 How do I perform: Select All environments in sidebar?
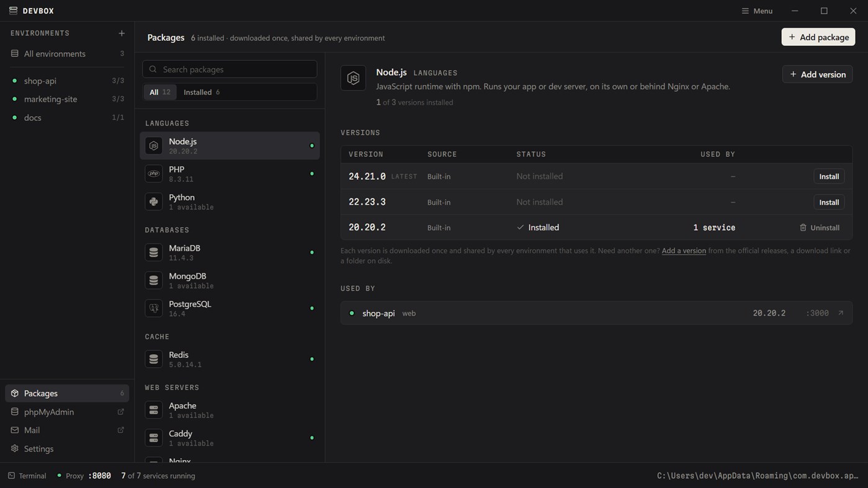point(67,54)
